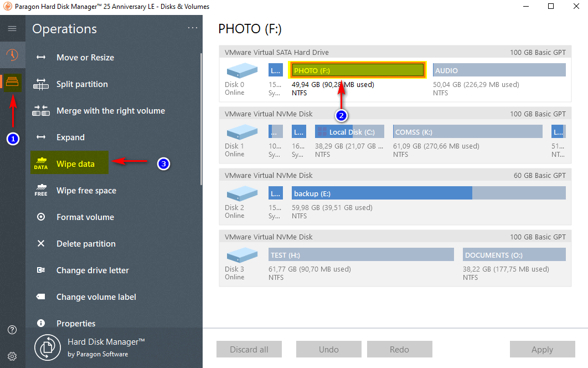The height and width of the screenshot is (368, 588).
Task: Click the Apply button
Action: 542,350
